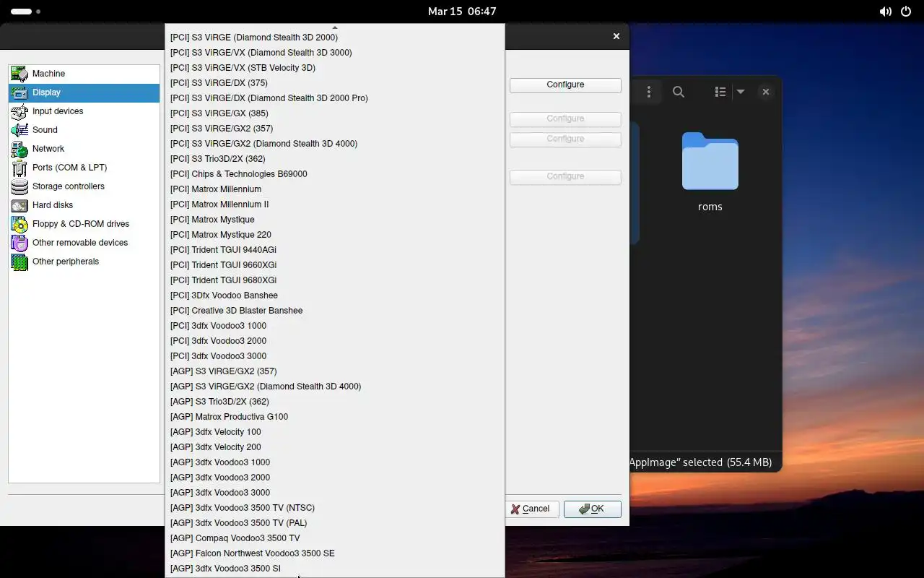Click the Sound notes icon
The width and height of the screenshot is (924, 578).
coord(19,130)
